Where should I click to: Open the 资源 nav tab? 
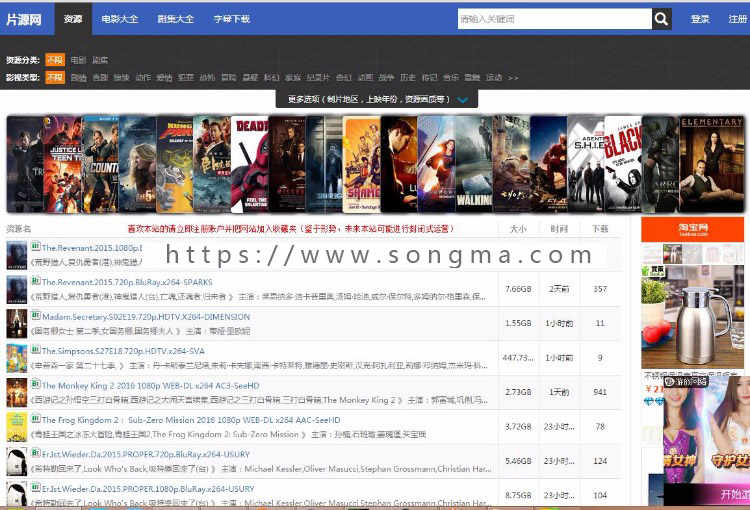click(73, 19)
